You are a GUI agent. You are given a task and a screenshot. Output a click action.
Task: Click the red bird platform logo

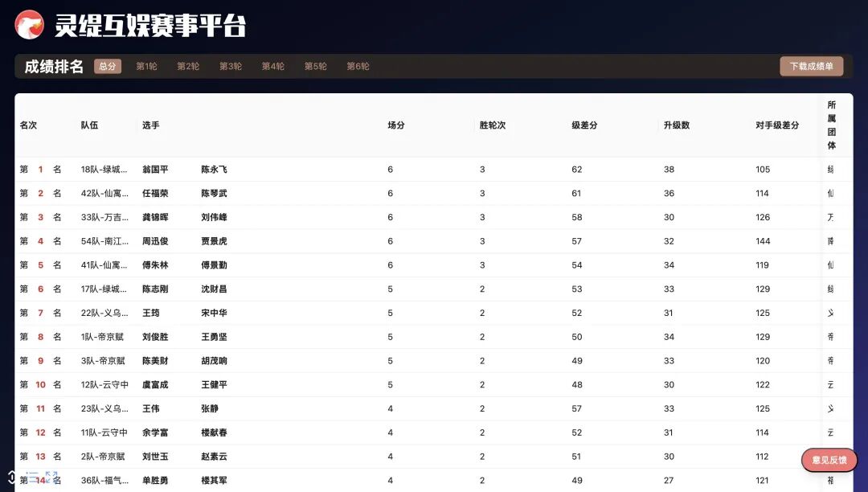[30, 25]
